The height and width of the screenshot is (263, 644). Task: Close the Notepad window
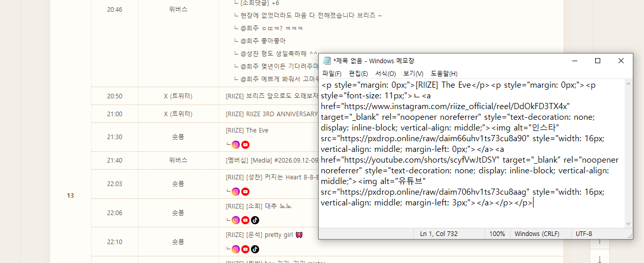(621, 61)
